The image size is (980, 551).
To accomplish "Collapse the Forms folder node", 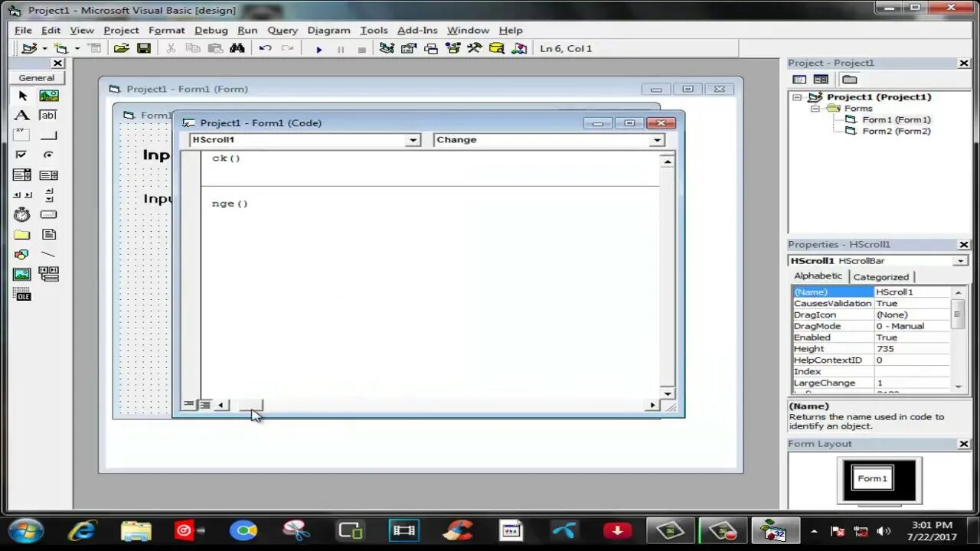I will 815,109.
